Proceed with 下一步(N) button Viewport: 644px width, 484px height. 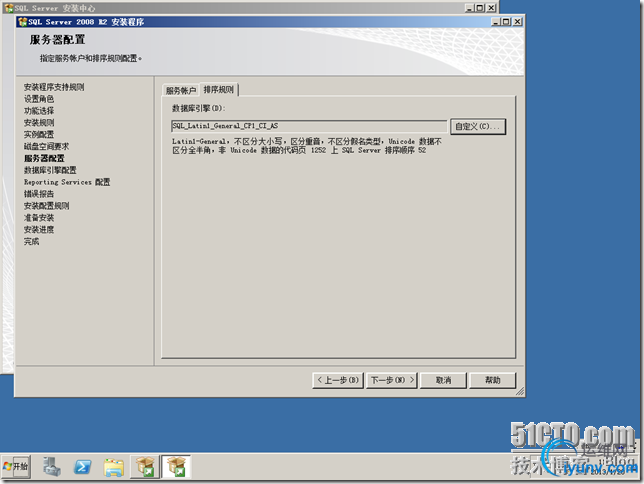[x=392, y=380]
